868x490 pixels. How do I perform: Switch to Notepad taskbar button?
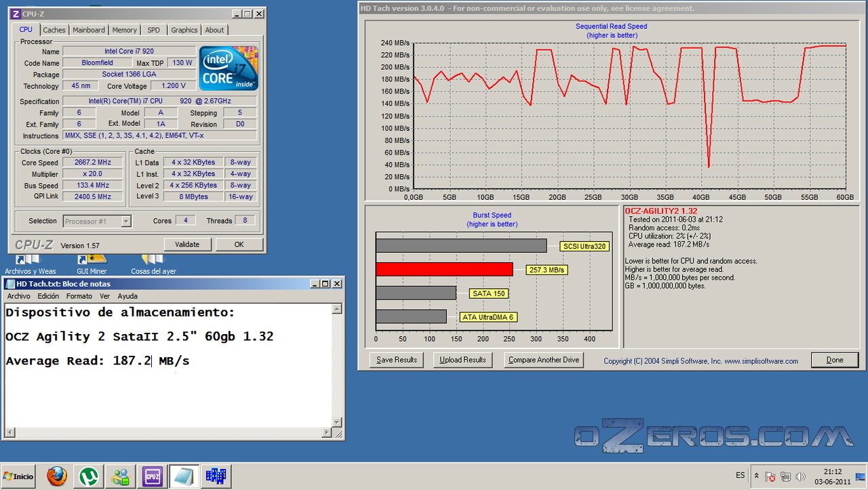coord(184,476)
